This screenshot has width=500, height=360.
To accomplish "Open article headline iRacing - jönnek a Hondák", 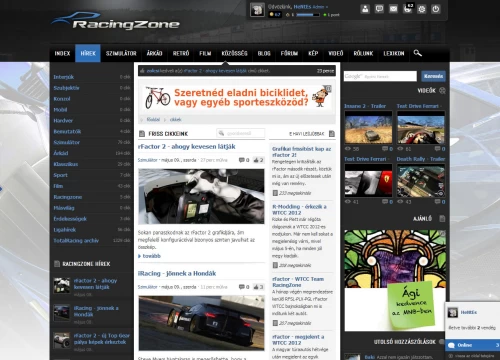I will [x=177, y=274].
